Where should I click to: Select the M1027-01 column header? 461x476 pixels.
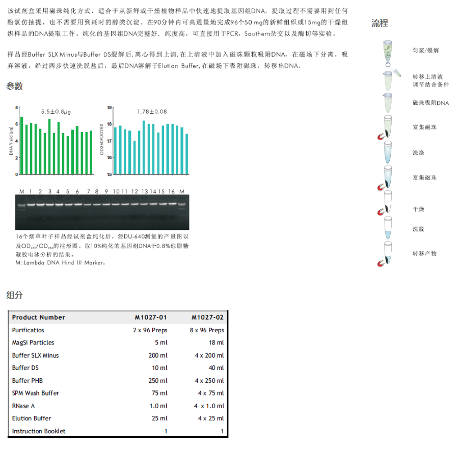click(151, 318)
